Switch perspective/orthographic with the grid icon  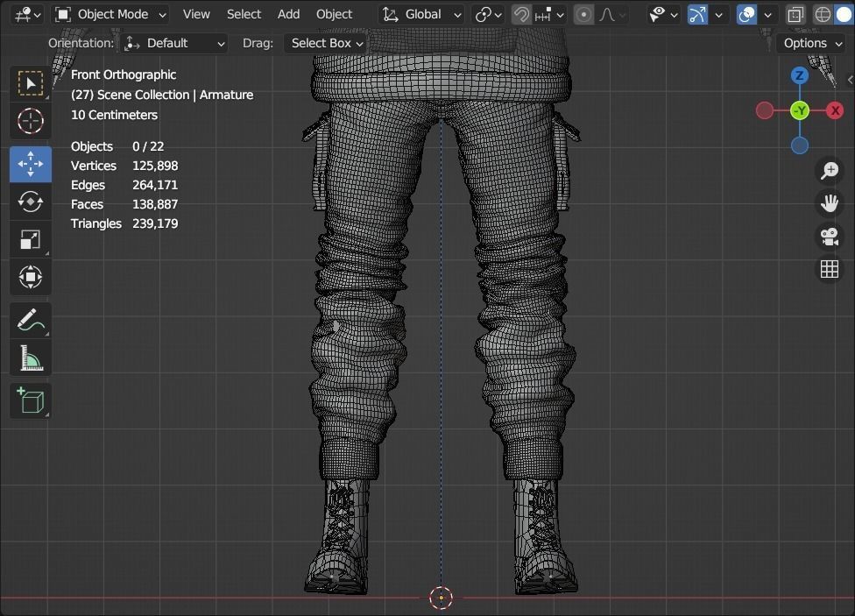pyautogui.click(x=830, y=269)
